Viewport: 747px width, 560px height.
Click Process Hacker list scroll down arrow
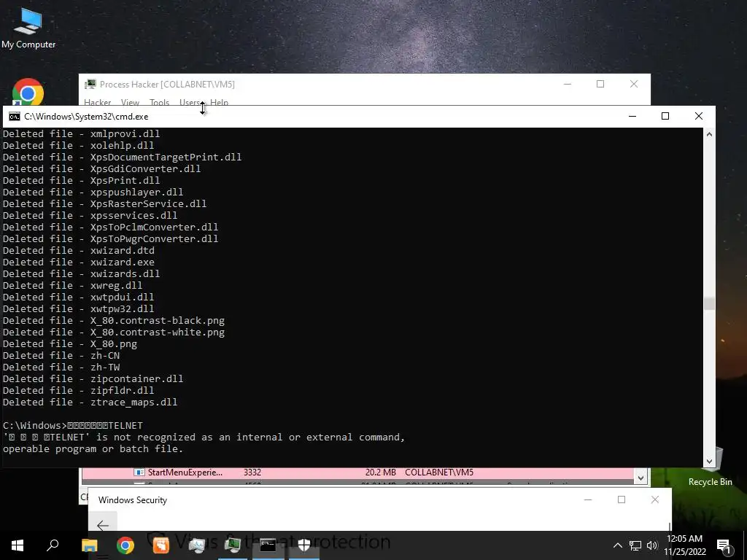(640, 477)
